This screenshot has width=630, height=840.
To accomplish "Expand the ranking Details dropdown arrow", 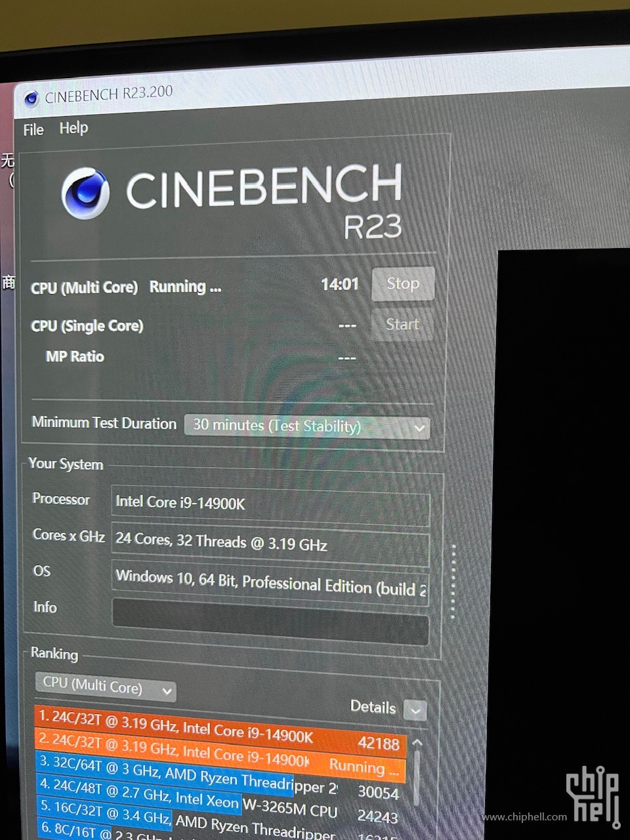I will click(415, 709).
